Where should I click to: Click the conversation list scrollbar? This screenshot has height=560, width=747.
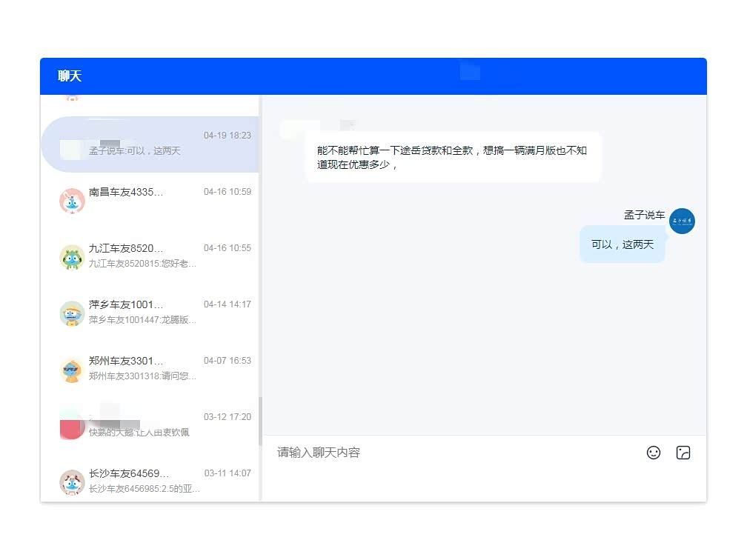260,422
